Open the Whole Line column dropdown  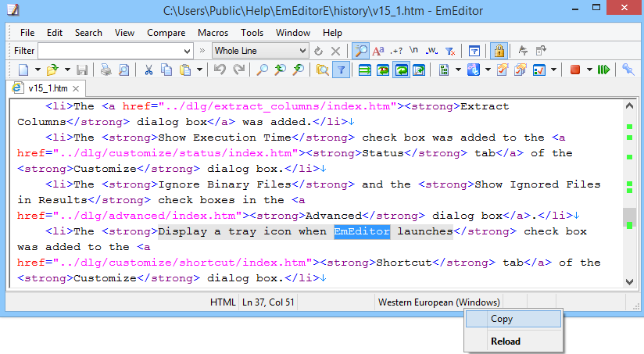pos(302,51)
